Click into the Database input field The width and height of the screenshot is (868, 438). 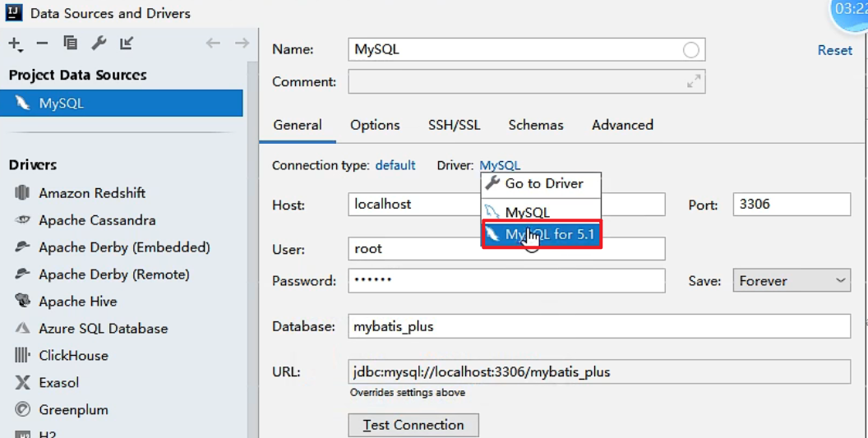point(599,326)
